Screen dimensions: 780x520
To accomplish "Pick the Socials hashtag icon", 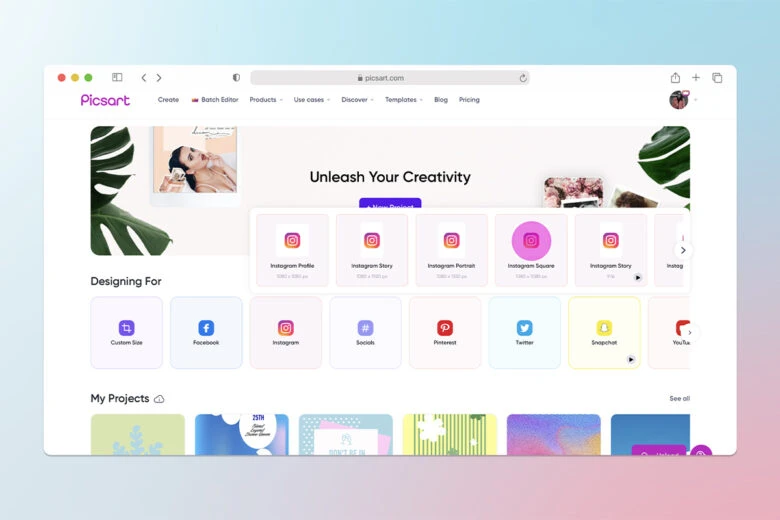I will pos(365,328).
